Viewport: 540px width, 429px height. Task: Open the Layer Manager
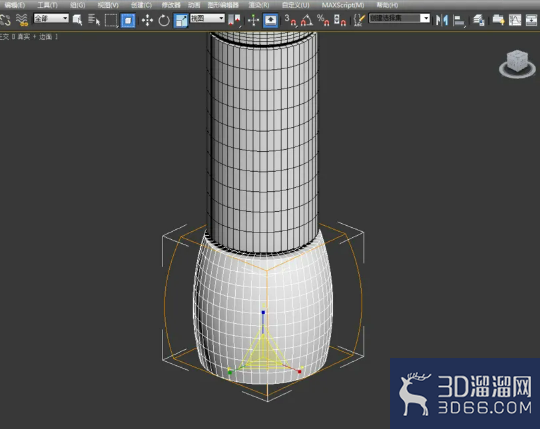tap(479, 20)
